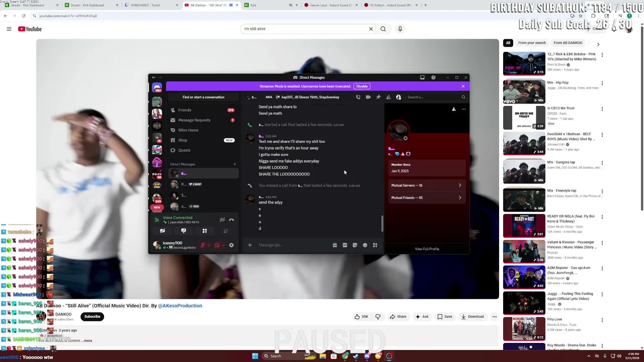Toggle noise suppression in Voice Connected panel
Screen dimensions: 644x362
(x=222, y=220)
